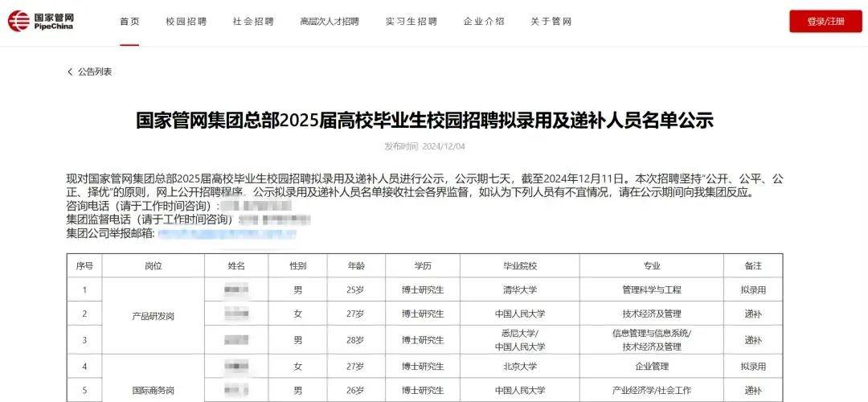The image size is (868, 402).
Task: Click 拟录用 in the 清华大学 row
Action: [753, 289]
